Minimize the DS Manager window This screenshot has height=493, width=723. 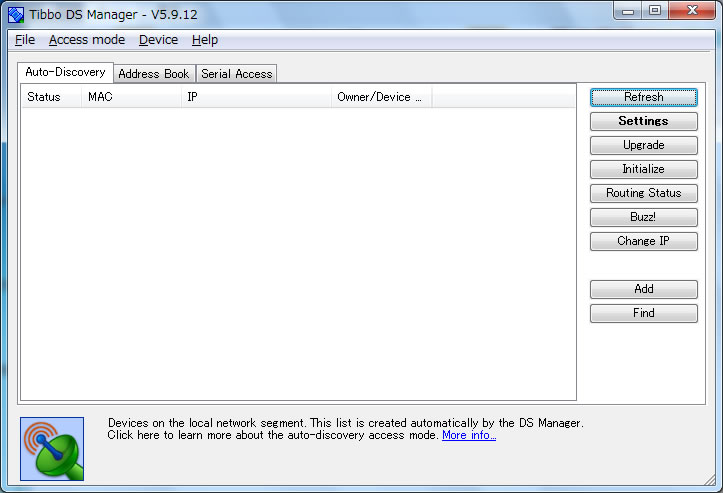coord(628,11)
